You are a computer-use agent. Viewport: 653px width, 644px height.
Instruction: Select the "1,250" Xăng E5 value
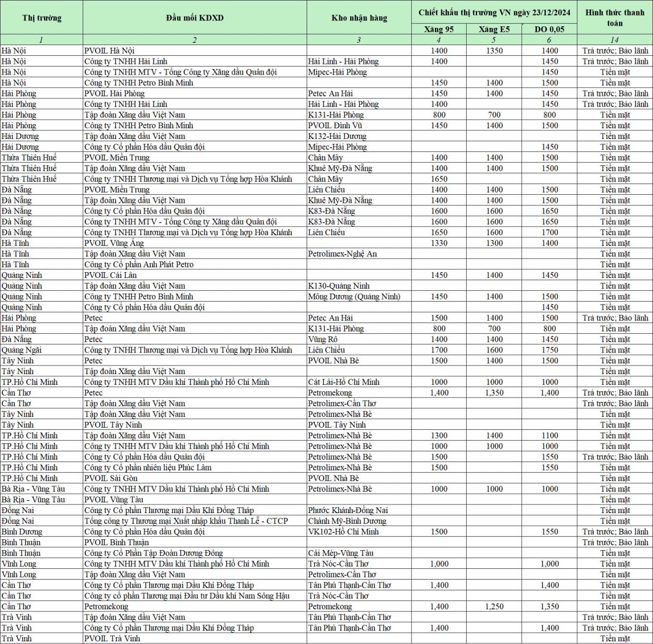click(x=494, y=606)
